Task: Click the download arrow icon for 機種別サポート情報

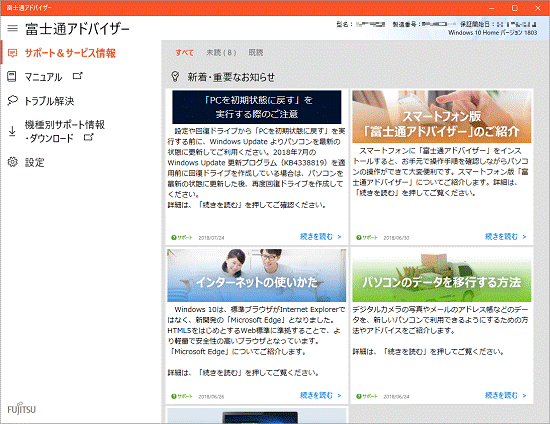Action: point(12,131)
